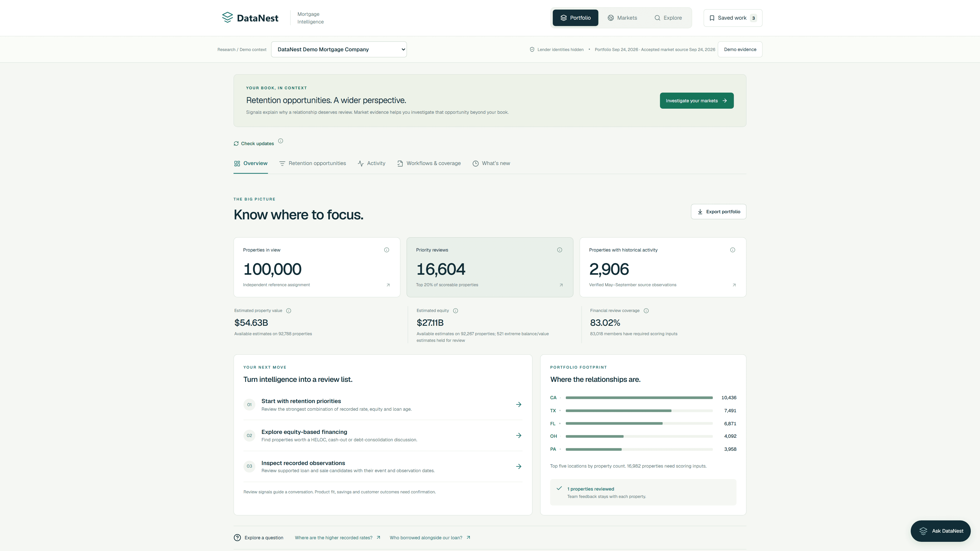Click info icon on Properties with historical activity
Viewport: 980px width, 551px height.
point(733,250)
